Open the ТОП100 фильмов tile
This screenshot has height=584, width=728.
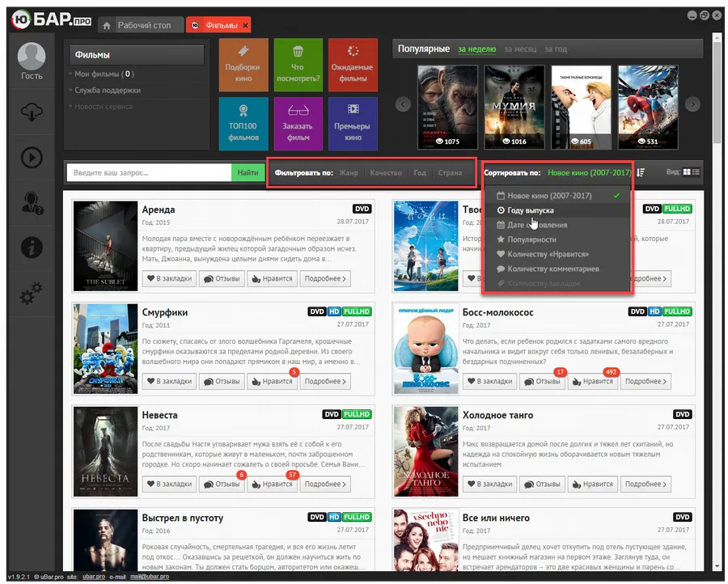[x=243, y=124]
